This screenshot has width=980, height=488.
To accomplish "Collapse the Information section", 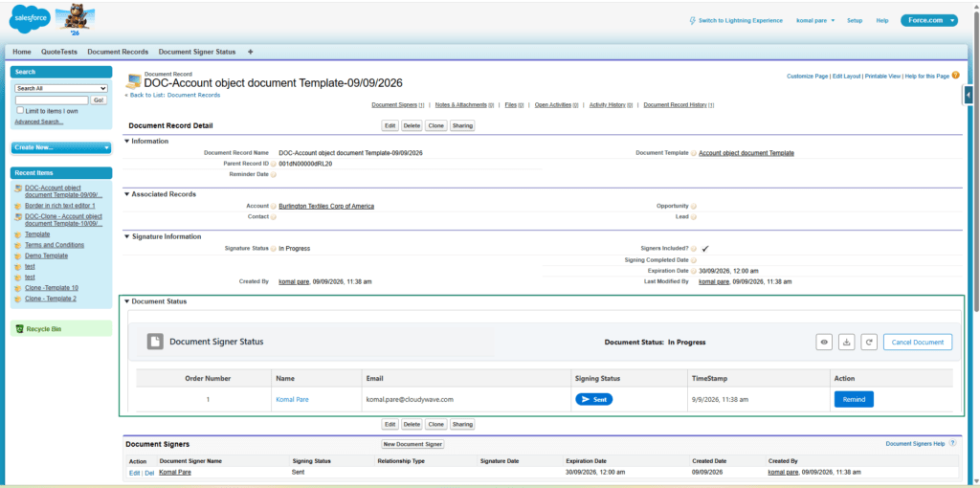I will [x=127, y=142].
